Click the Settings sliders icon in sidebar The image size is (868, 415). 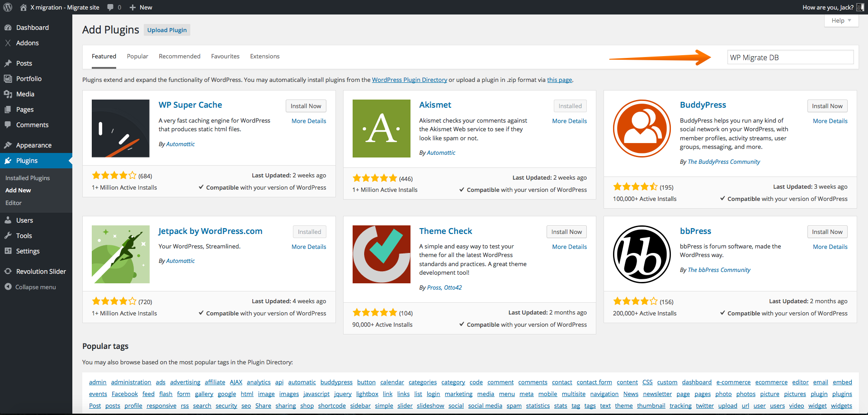tap(8, 251)
